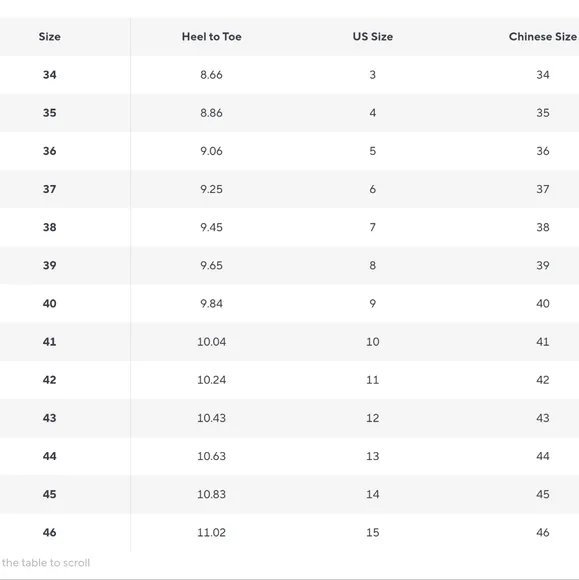579x580 pixels.
Task: Click the Heel to Toe column header
Action: [x=212, y=37]
